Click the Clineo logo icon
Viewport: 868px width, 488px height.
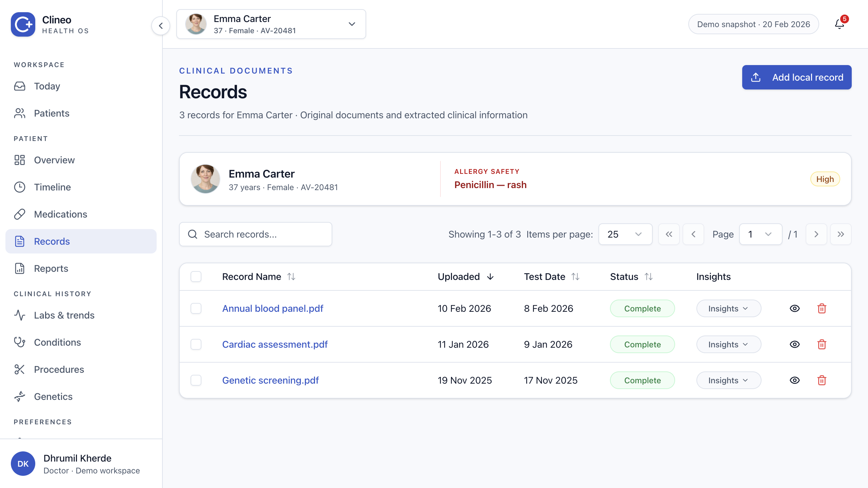click(x=23, y=24)
